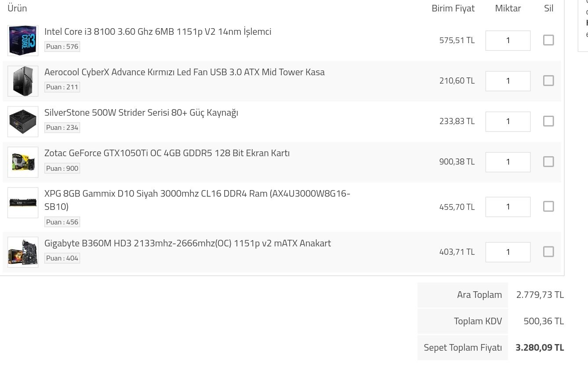The width and height of the screenshot is (588, 374).
Task: Open the SilverStone power supply thumbnail
Action: point(23,121)
